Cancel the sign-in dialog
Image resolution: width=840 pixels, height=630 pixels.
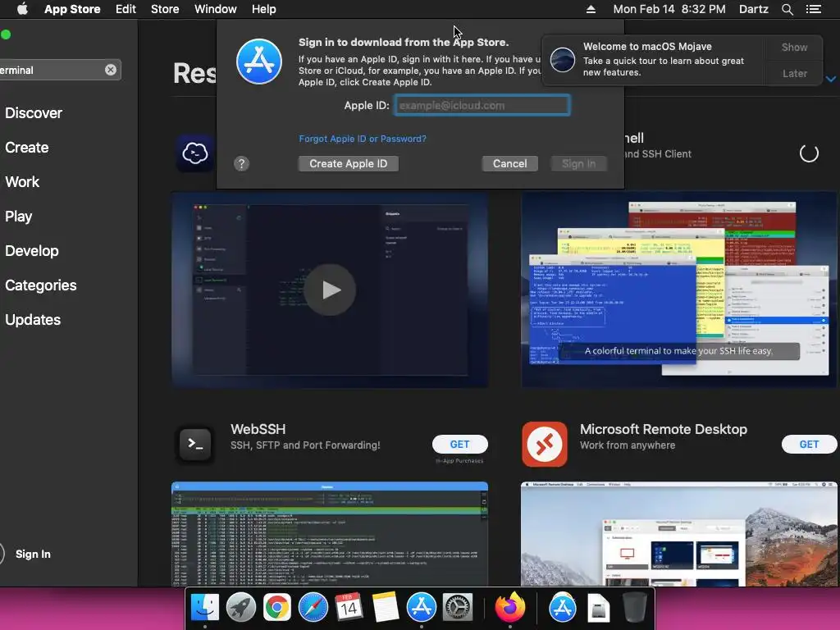[x=509, y=163]
